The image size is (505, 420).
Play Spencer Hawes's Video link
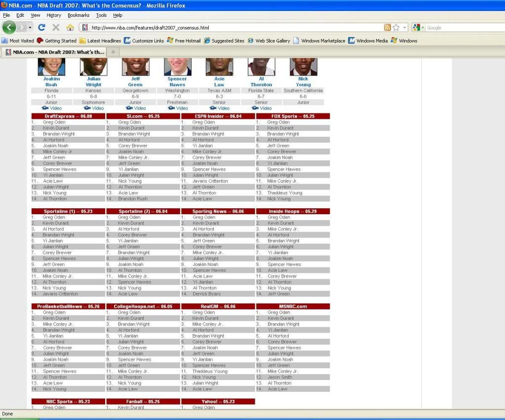tap(177, 108)
